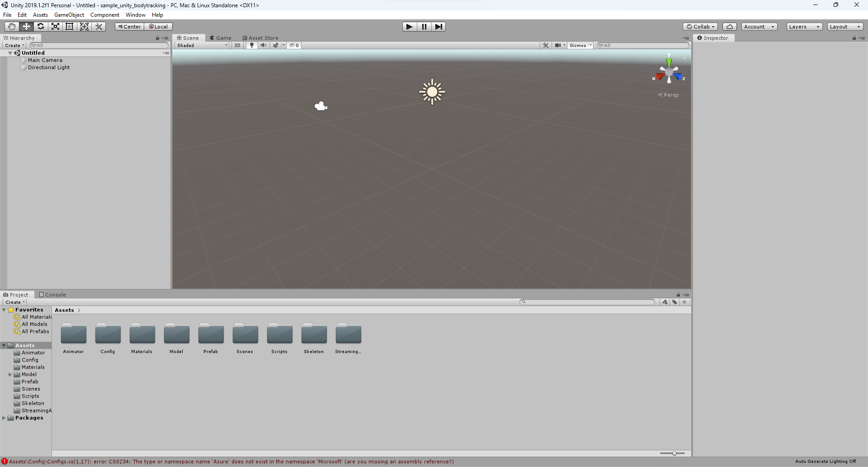Toggle scene audio speaker icon
868x467 pixels.
(264, 45)
